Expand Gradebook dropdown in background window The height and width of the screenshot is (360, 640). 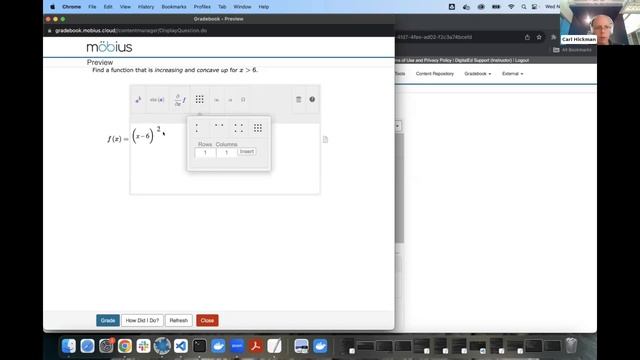coord(478,74)
